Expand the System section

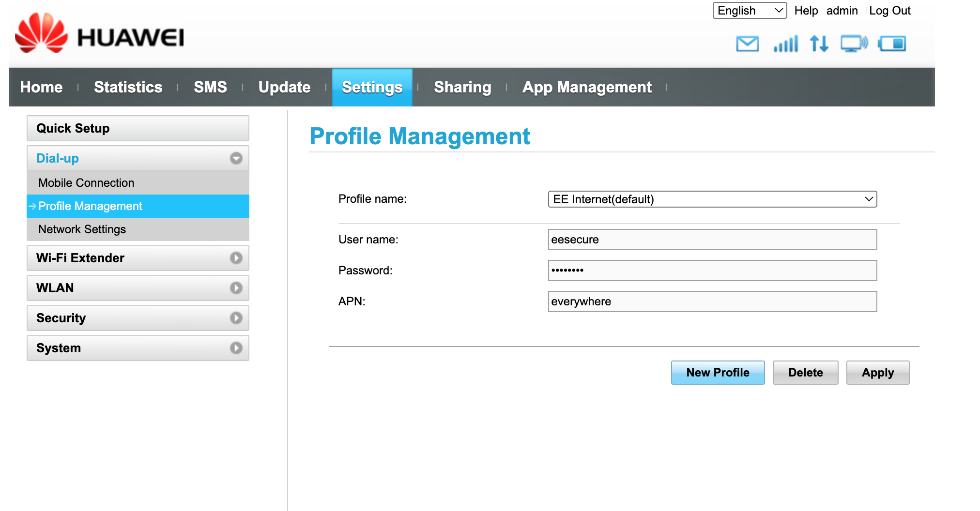click(138, 348)
